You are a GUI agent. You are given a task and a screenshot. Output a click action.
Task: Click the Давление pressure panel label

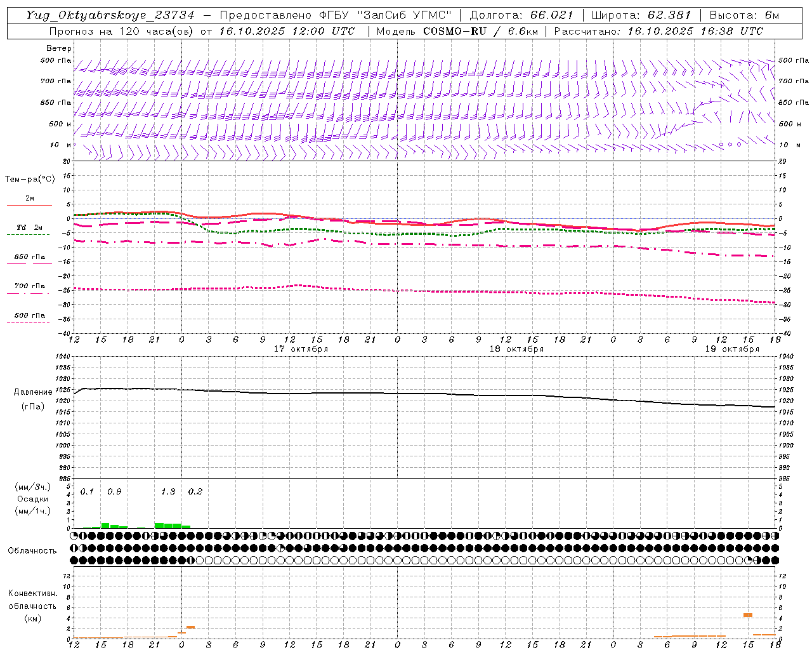pos(33,392)
